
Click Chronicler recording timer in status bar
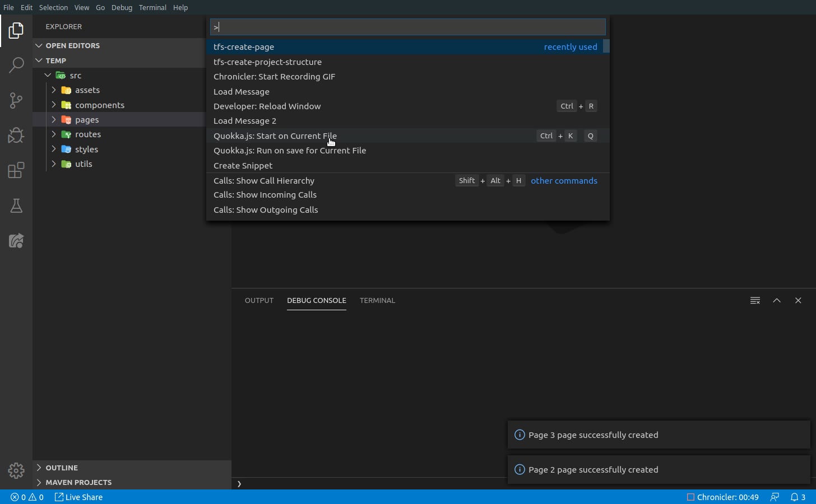[723, 497]
